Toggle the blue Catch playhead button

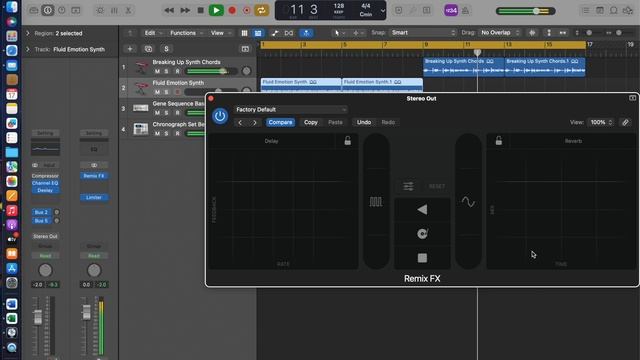(x=307, y=33)
